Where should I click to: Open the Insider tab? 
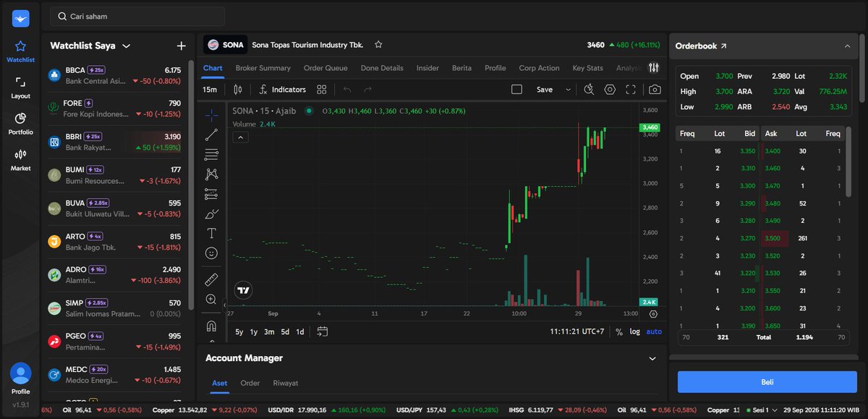point(427,68)
